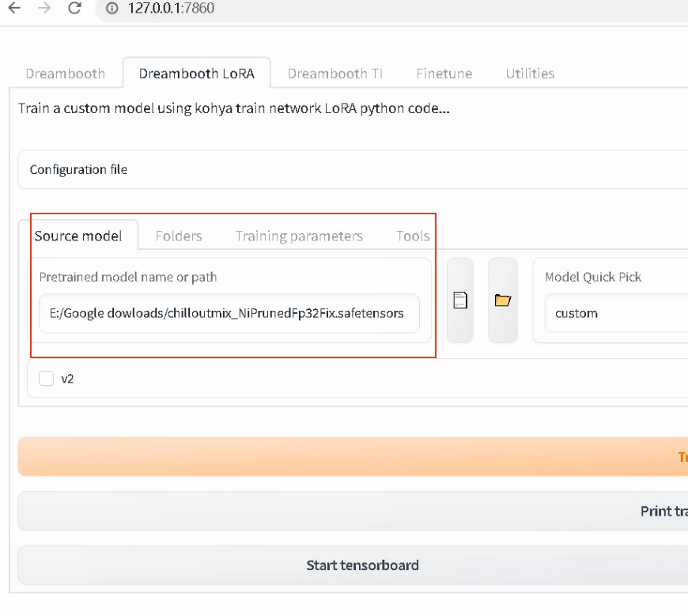
Task: Open the Training parameters sub-tab
Action: tap(299, 236)
